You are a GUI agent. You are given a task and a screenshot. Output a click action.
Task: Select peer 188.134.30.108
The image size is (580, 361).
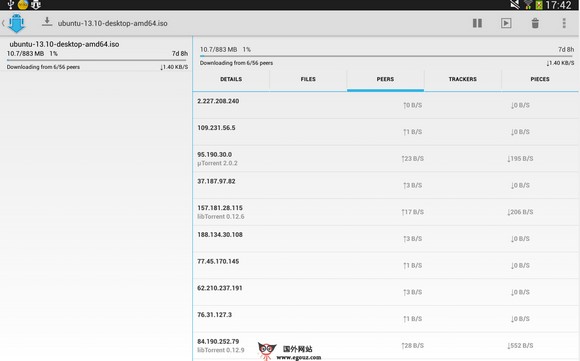tap(385, 239)
